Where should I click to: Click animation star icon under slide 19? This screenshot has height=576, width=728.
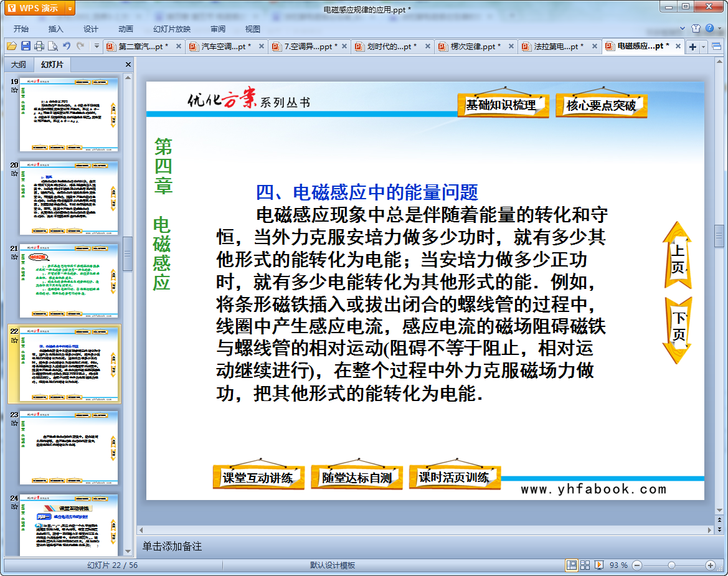(x=14, y=90)
